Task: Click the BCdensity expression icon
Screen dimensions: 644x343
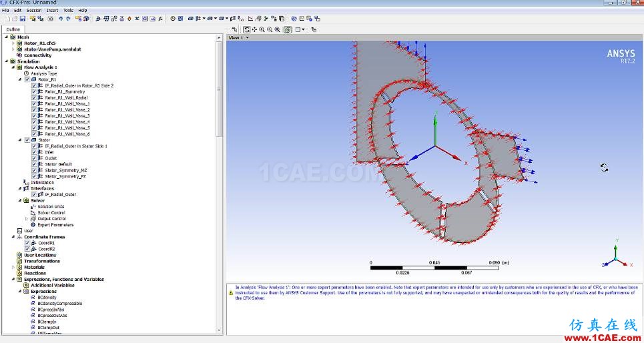Action: [33, 298]
